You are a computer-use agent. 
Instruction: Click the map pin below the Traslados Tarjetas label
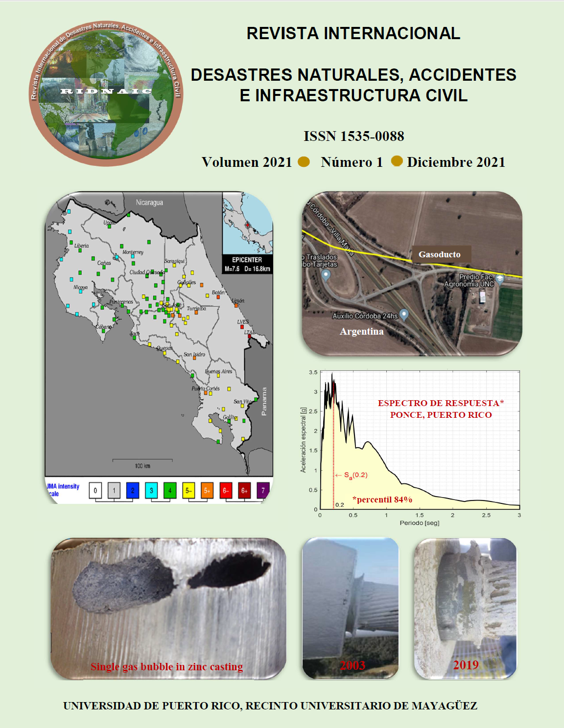click(x=326, y=275)
